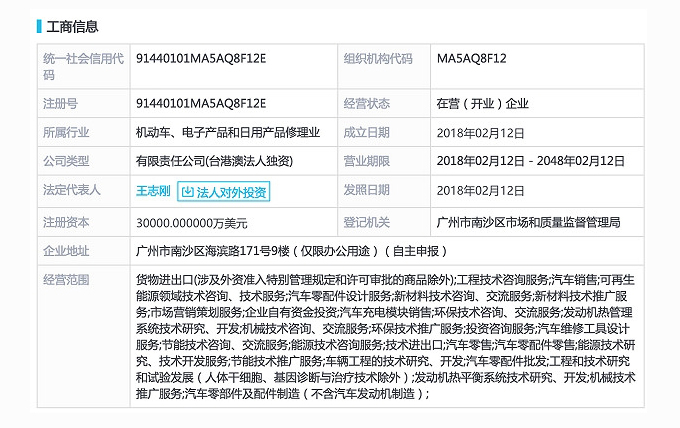The width and height of the screenshot is (680, 428).
Task: Select organization code value MA5AQ8F12
Action: (x=471, y=59)
